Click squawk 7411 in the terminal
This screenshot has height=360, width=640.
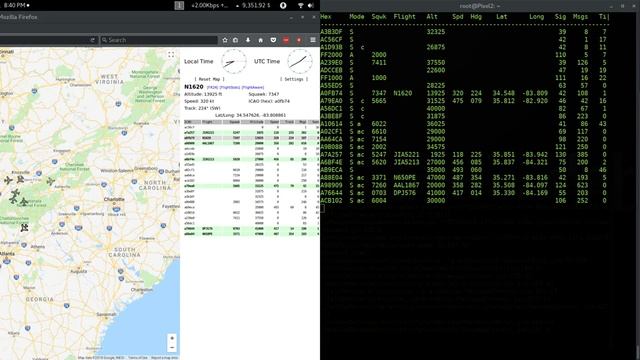[379, 62]
